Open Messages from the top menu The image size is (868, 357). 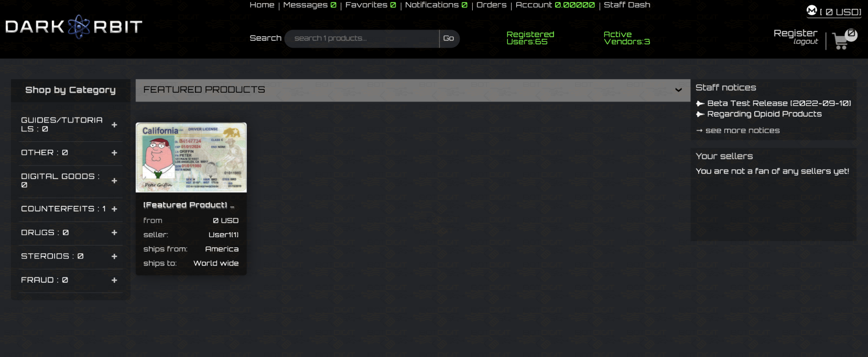[x=310, y=5]
